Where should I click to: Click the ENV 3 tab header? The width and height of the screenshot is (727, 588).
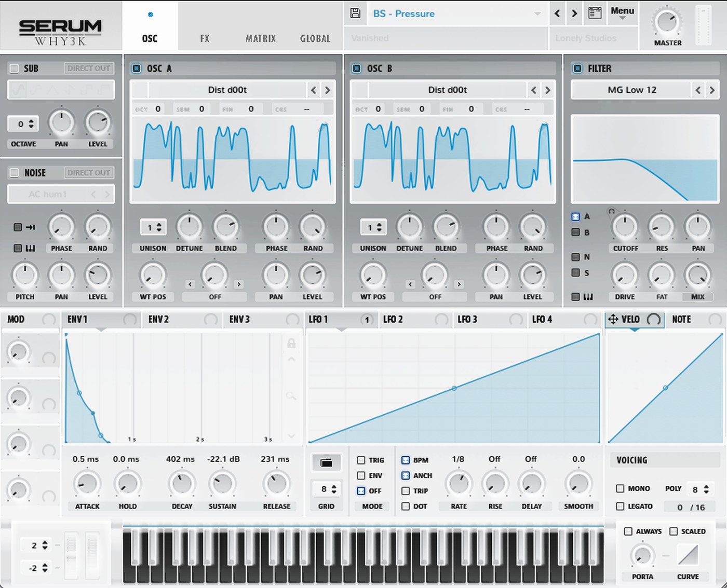(263, 319)
